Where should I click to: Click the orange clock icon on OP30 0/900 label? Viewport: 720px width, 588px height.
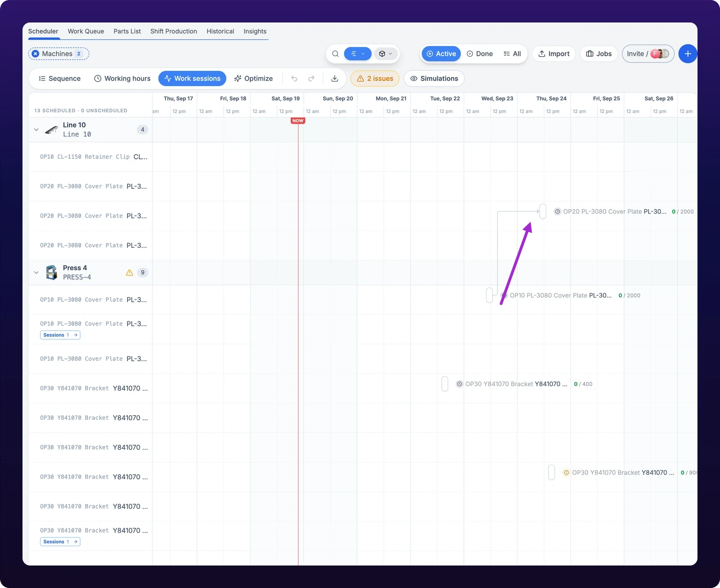pos(566,472)
